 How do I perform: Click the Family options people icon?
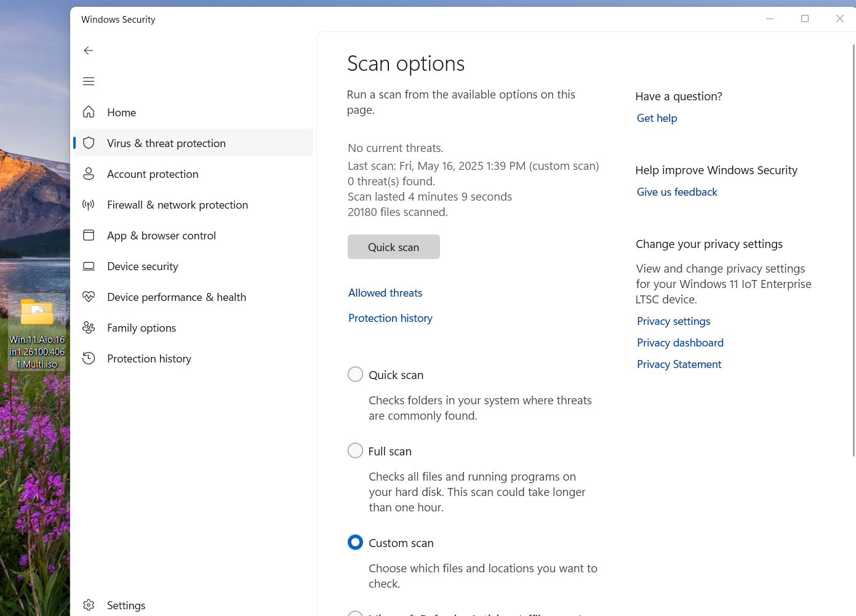(89, 327)
